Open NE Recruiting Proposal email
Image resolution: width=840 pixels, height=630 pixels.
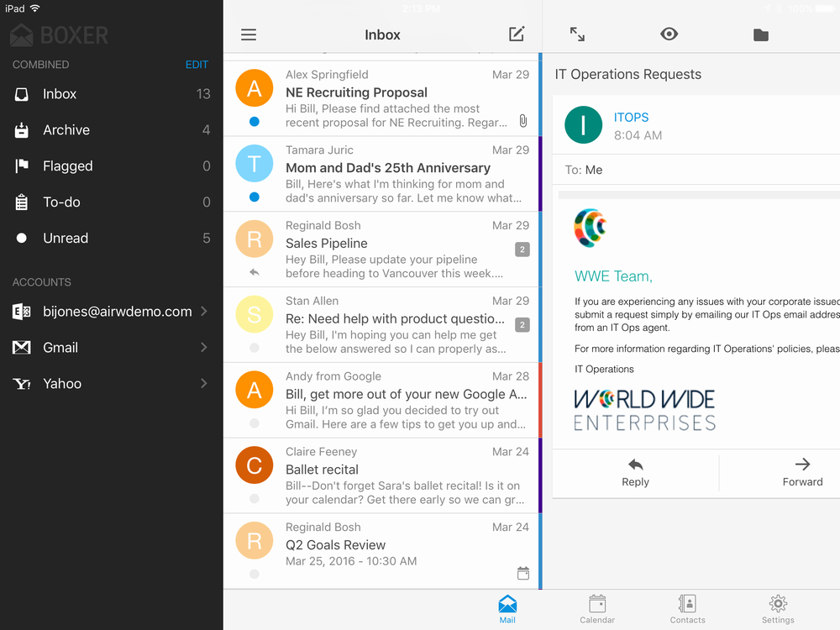(381, 98)
